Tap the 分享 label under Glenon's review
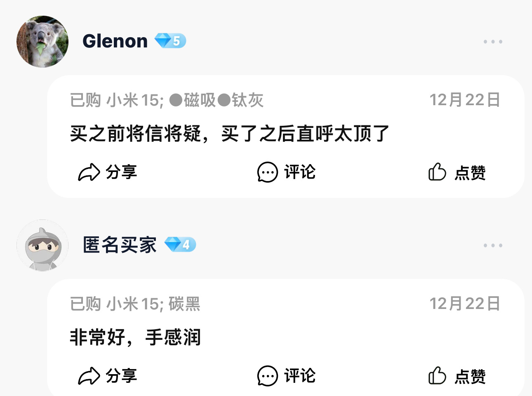This screenshot has width=532, height=396. point(121,172)
